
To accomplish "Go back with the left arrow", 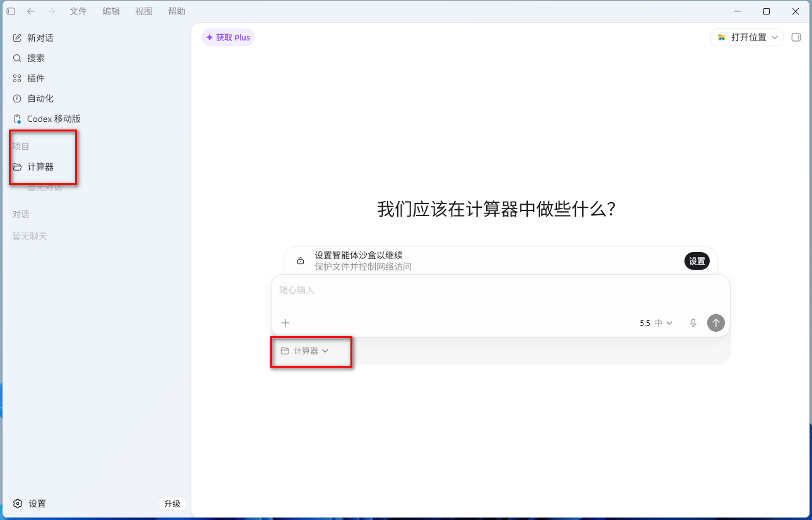I will [31, 11].
